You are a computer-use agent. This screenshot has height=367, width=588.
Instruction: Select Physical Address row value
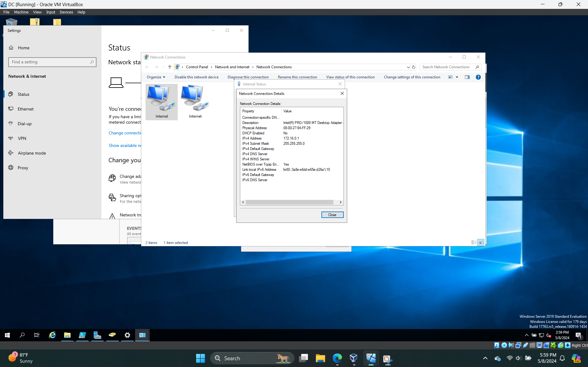[297, 128]
